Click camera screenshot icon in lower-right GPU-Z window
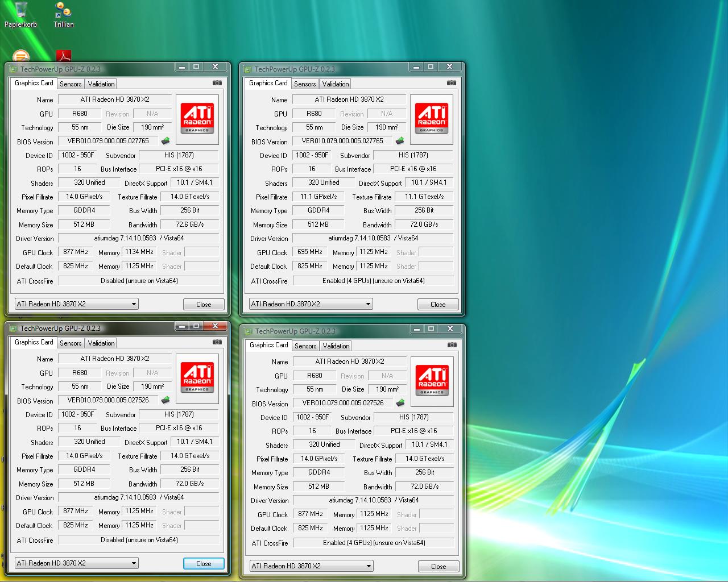The height and width of the screenshot is (582, 728). click(x=452, y=345)
